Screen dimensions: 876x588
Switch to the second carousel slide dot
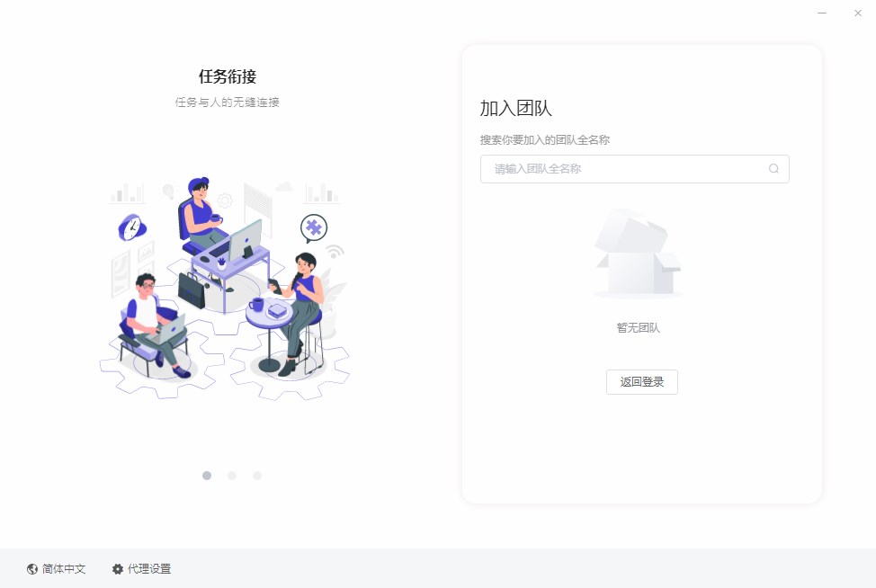[x=232, y=476]
